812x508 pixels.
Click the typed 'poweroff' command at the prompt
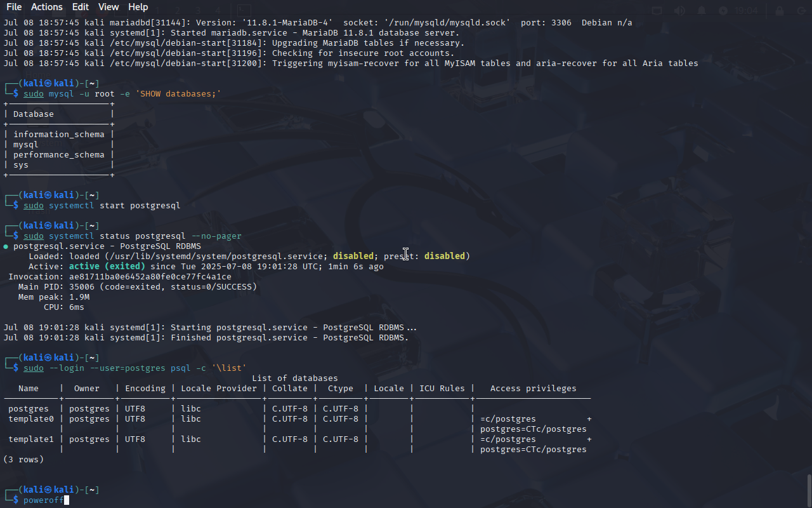pos(44,500)
